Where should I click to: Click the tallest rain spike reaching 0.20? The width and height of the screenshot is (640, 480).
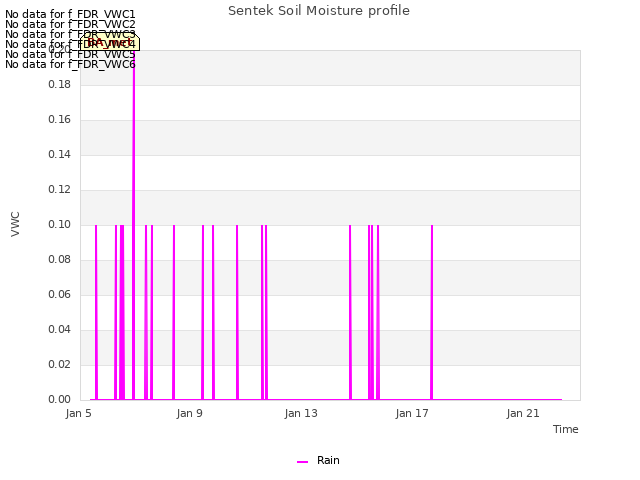pos(133,224)
